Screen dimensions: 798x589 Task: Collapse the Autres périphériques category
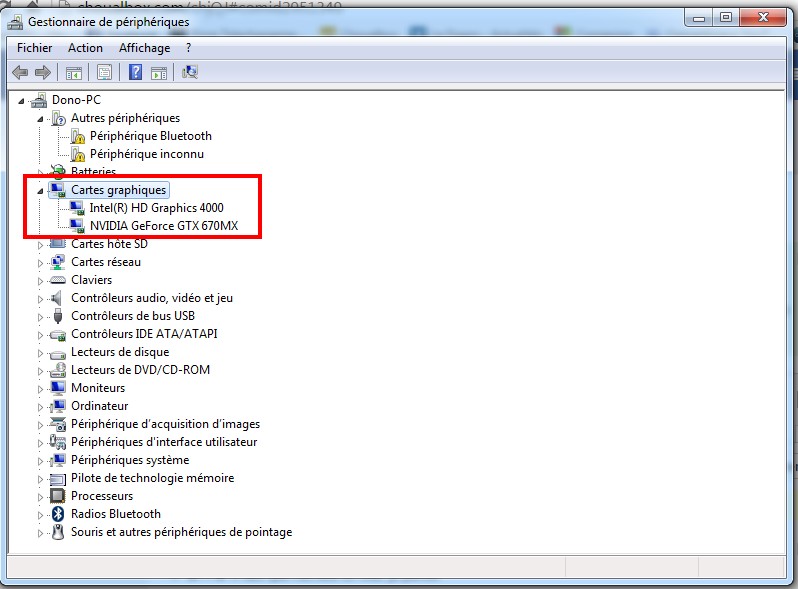tap(41, 118)
